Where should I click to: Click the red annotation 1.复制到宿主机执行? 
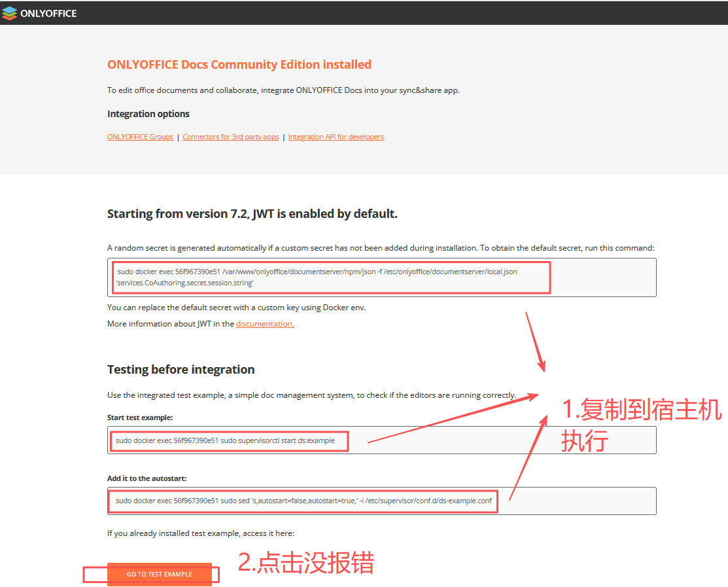640,424
